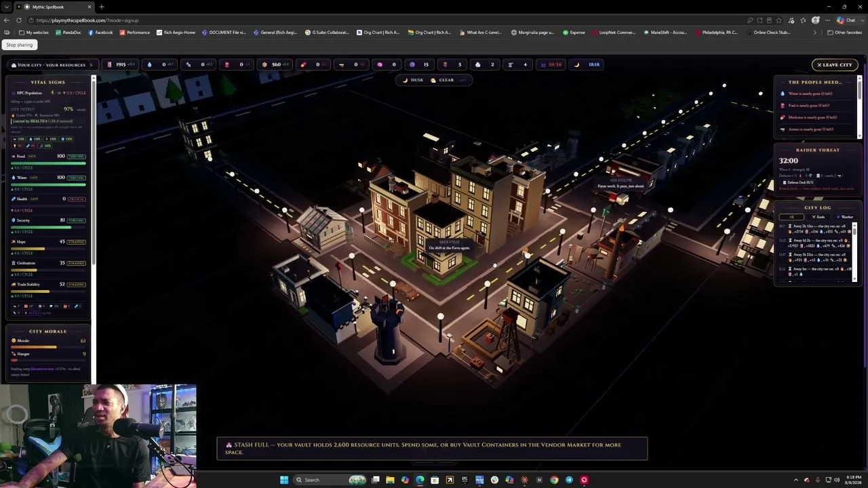The image size is (868, 488).
Task: Open the Online Check Stub bookmark
Action: [x=768, y=33]
